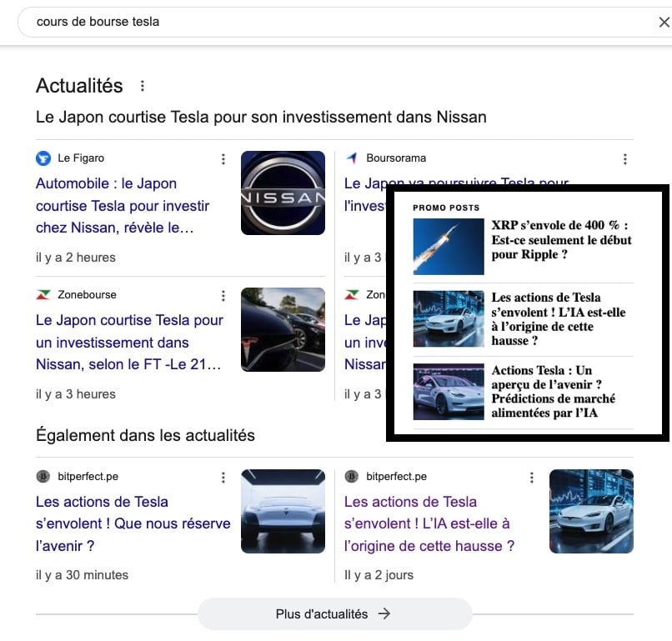The image size is (672, 641).
Task: Open promo post 'Les actions de Tesla s'envolent ! L'IA'
Action: click(559, 319)
